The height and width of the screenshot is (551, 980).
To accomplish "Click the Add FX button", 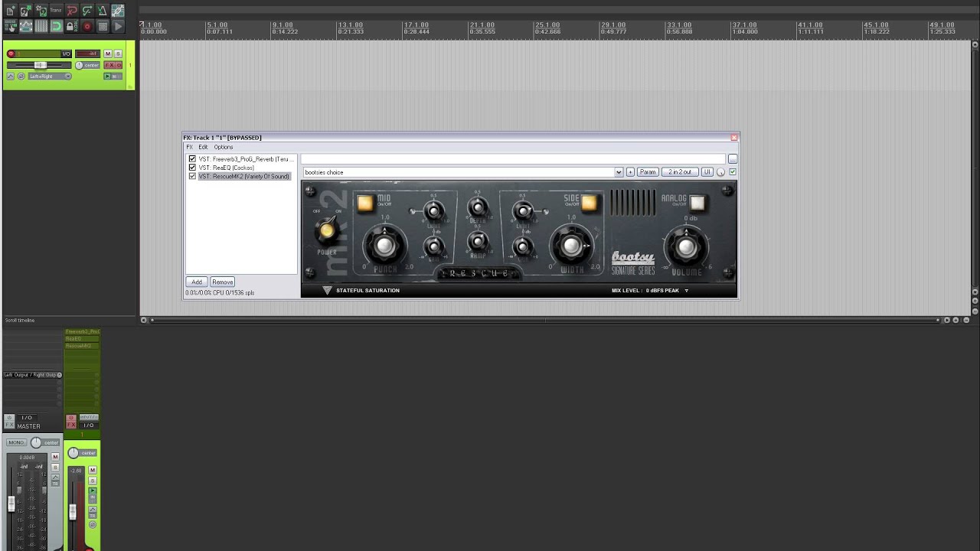I will tap(197, 282).
